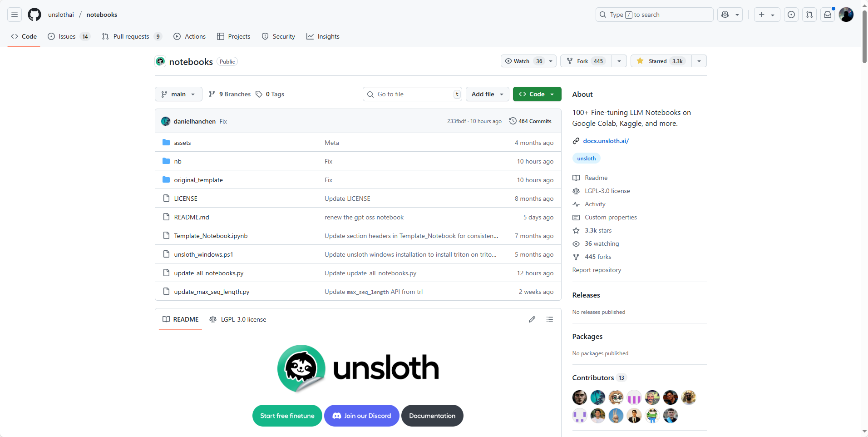
Task: Focus the search field in header
Action: pyautogui.click(x=654, y=15)
